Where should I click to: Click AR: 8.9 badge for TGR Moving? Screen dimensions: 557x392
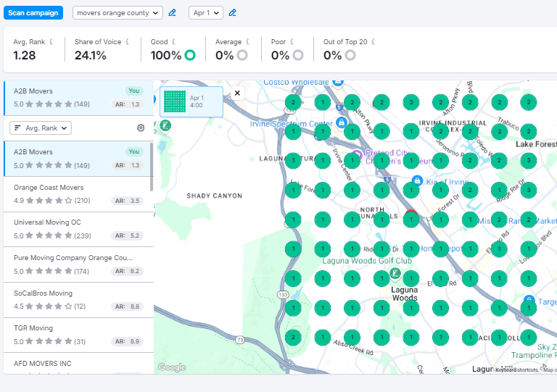click(x=127, y=341)
